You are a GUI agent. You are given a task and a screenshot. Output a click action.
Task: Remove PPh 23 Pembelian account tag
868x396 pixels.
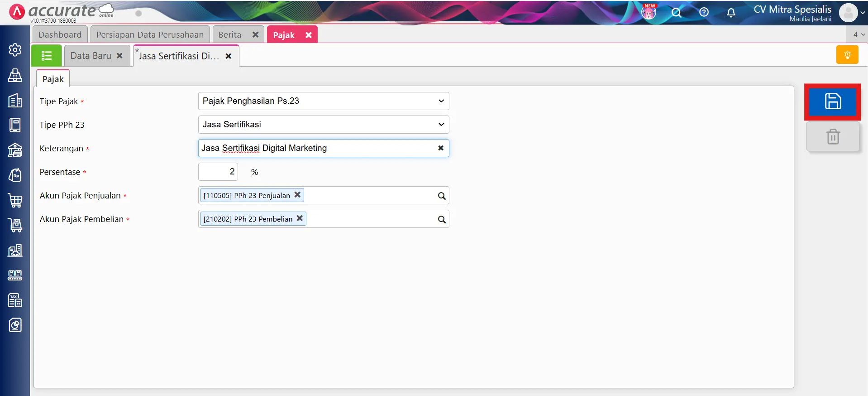(300, 218)
